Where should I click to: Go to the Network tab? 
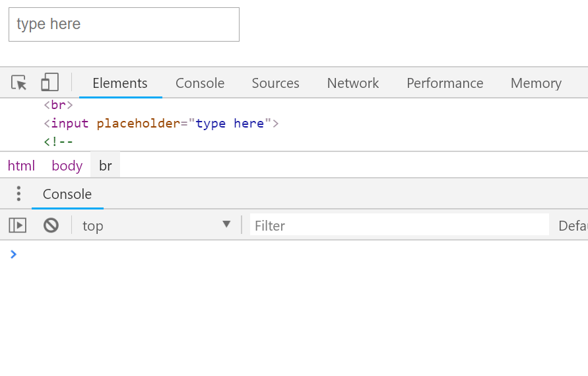(x=352, y=83)
